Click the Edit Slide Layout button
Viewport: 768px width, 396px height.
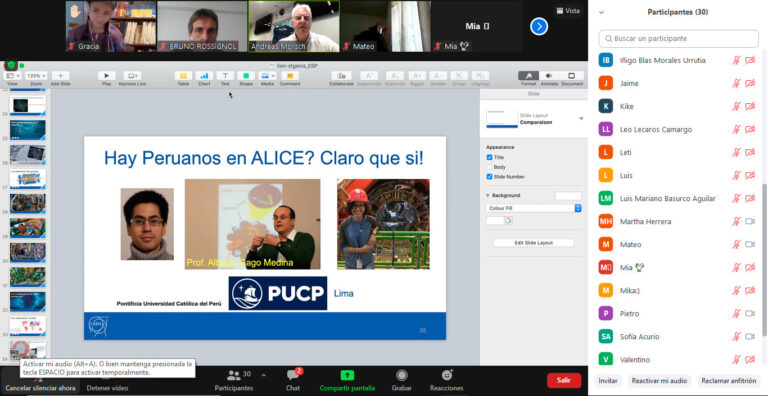coord(533,243)
